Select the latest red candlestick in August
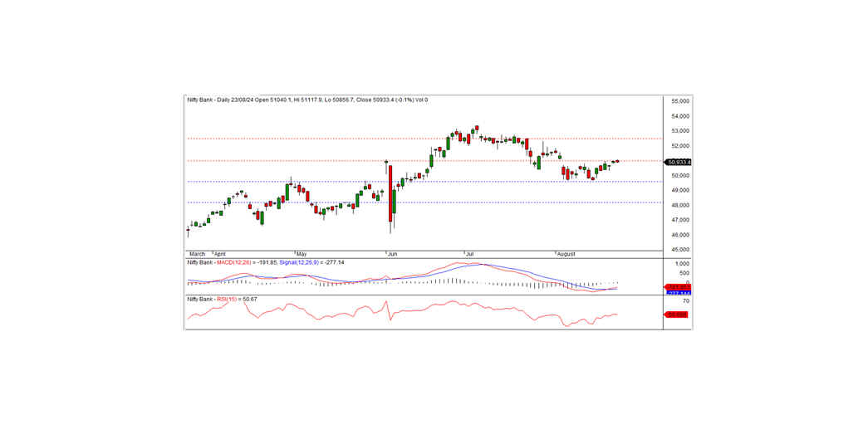The image size is (868, 439). [x=617, y=161]
